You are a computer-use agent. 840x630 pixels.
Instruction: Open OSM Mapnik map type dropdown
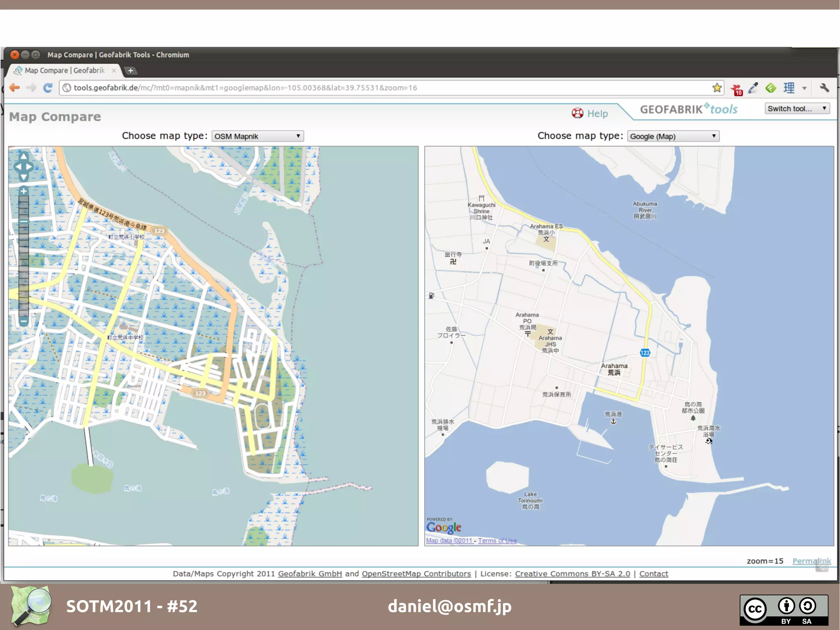tap(258, 136)
